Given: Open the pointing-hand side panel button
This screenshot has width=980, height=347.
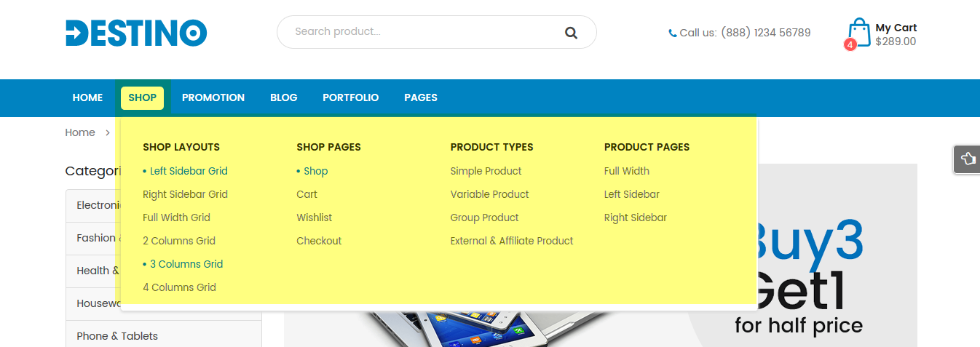Looking at the screenshot, I should (x=968, y=159).
